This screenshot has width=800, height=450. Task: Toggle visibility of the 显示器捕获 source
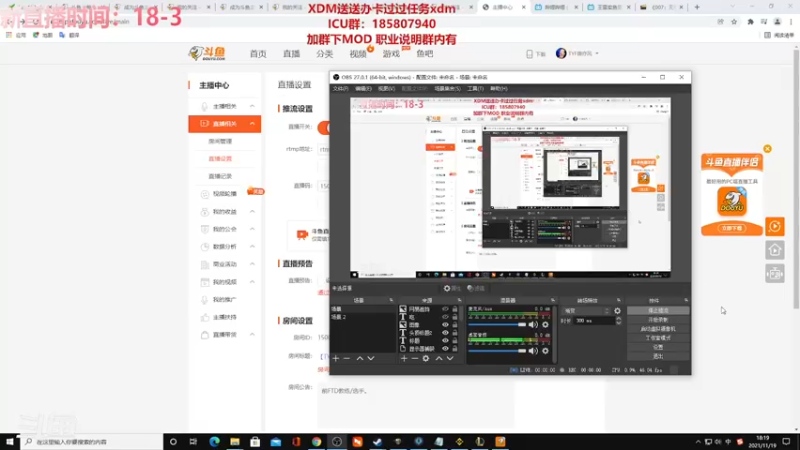click(x=445, y=348)
